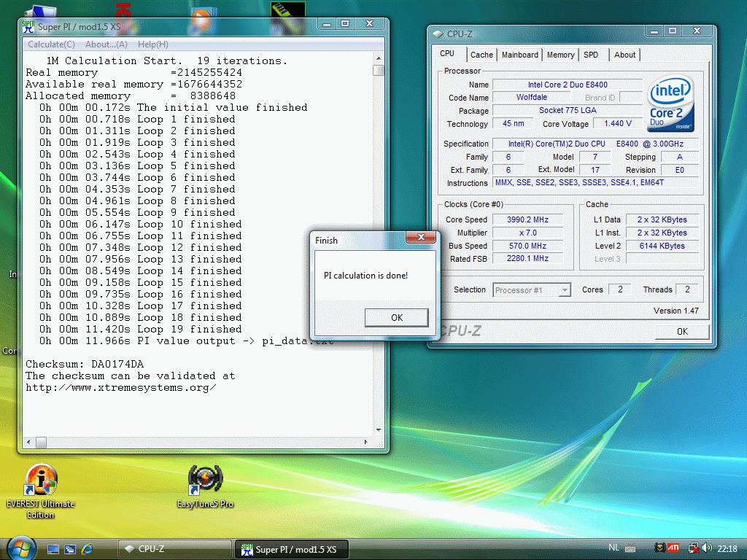Image resolution: width=747 pixels, height=560 pixels.
Task: Click the PI calculation is done! message
Action: 366,276
